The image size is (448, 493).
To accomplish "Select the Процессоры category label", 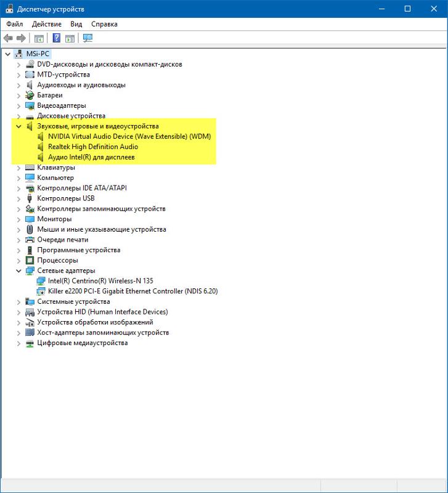I will pos(57,260).
